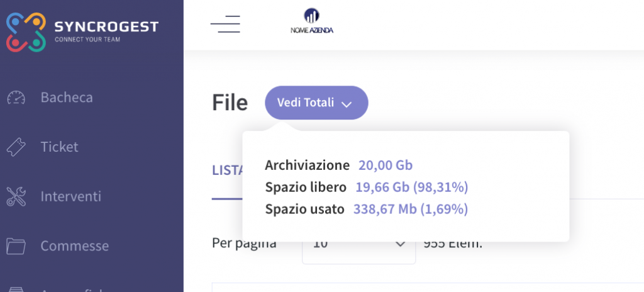This screenshot has height=292, width=644.
Task: Click the Commesse folder icon
Action: pos(16,246)
